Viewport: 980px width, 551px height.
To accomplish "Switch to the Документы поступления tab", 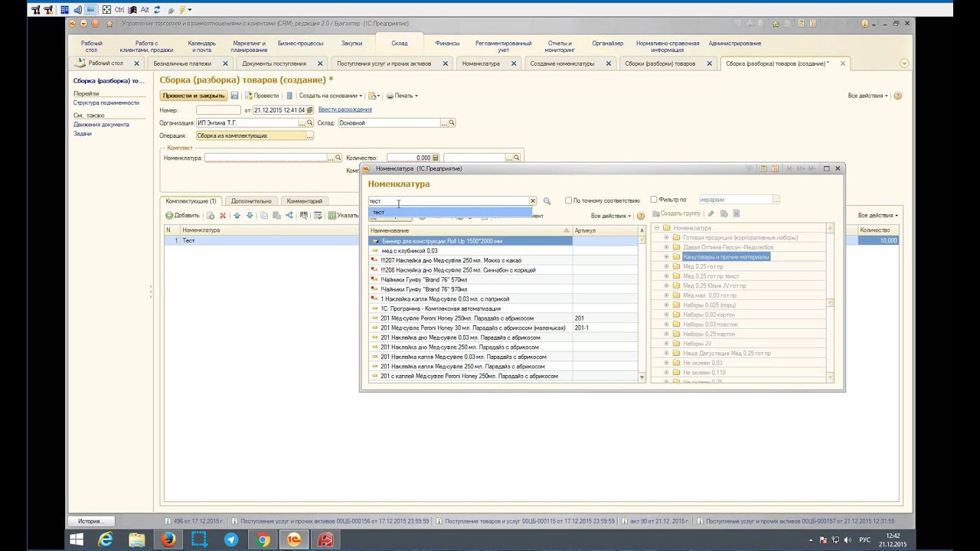I will (x=280, y=64).
